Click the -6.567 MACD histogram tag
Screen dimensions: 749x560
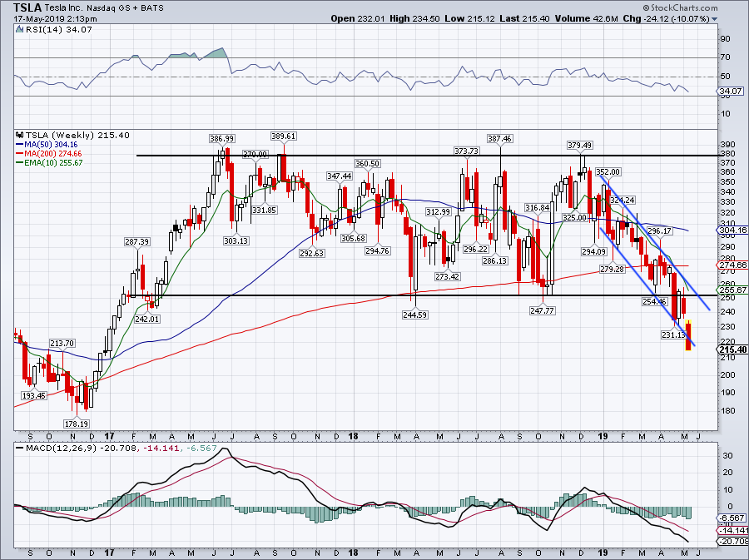pyautogui.click(x=732, y=518)
